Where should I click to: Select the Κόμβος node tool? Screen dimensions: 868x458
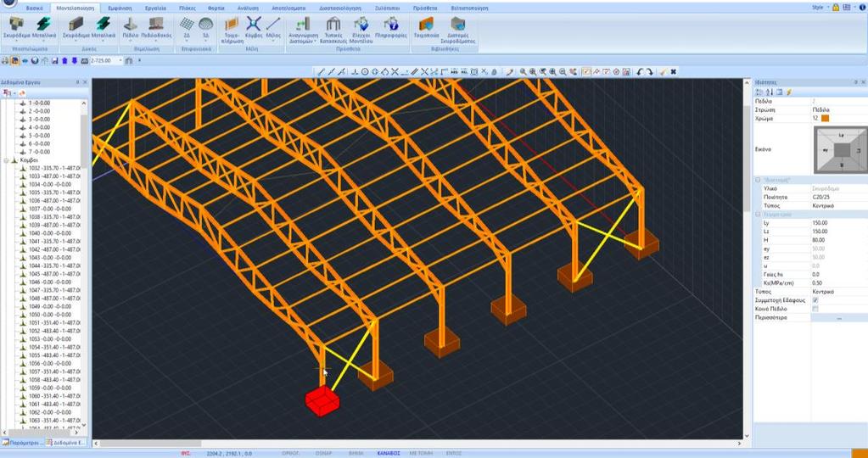pos(254,28)
